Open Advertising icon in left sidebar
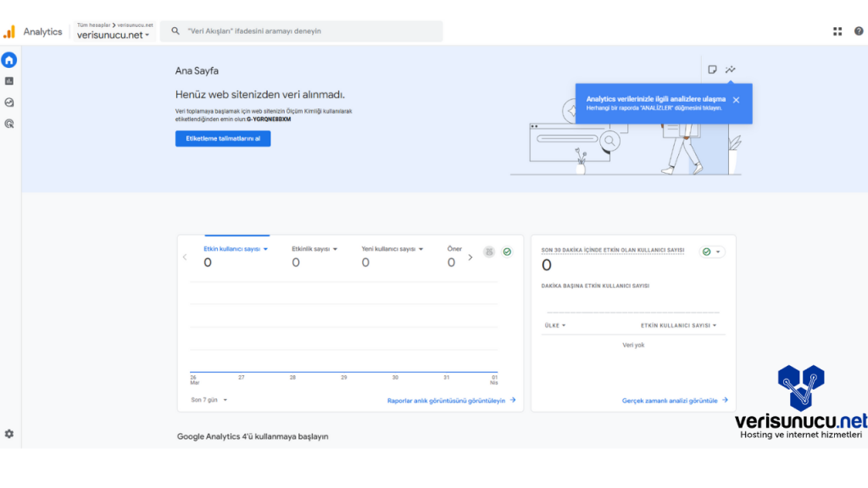This screenshot has width=868, height=488. coord(9,124)
